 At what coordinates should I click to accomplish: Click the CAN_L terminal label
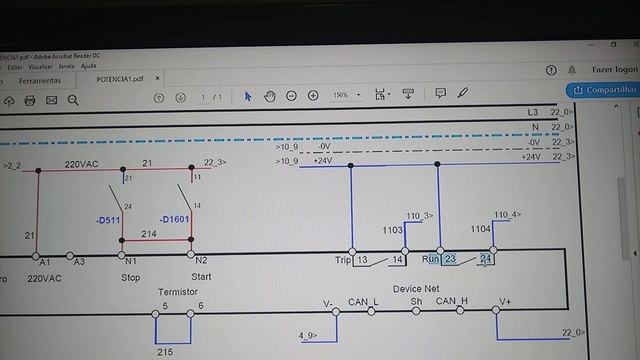pyautogui.click(x=363, y=302)
